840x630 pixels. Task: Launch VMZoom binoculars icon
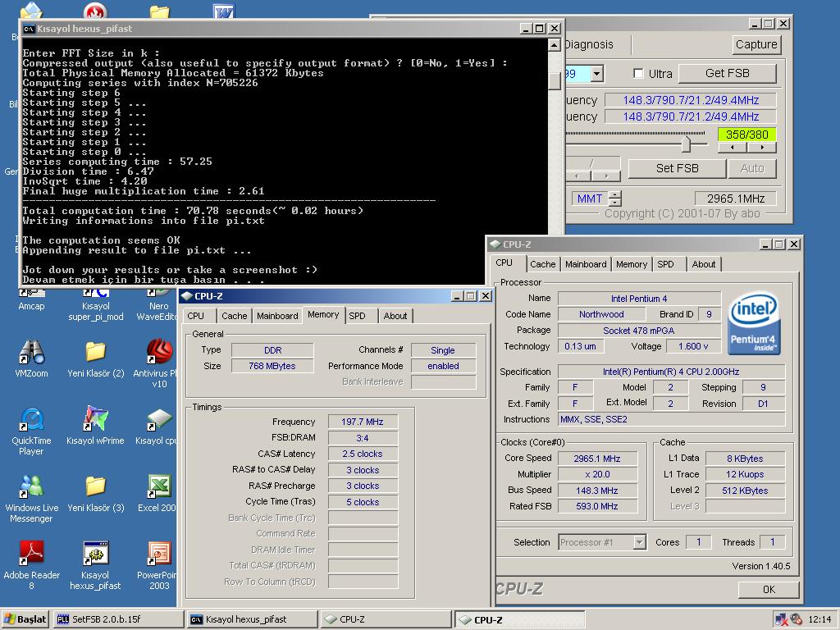[31, 358]
